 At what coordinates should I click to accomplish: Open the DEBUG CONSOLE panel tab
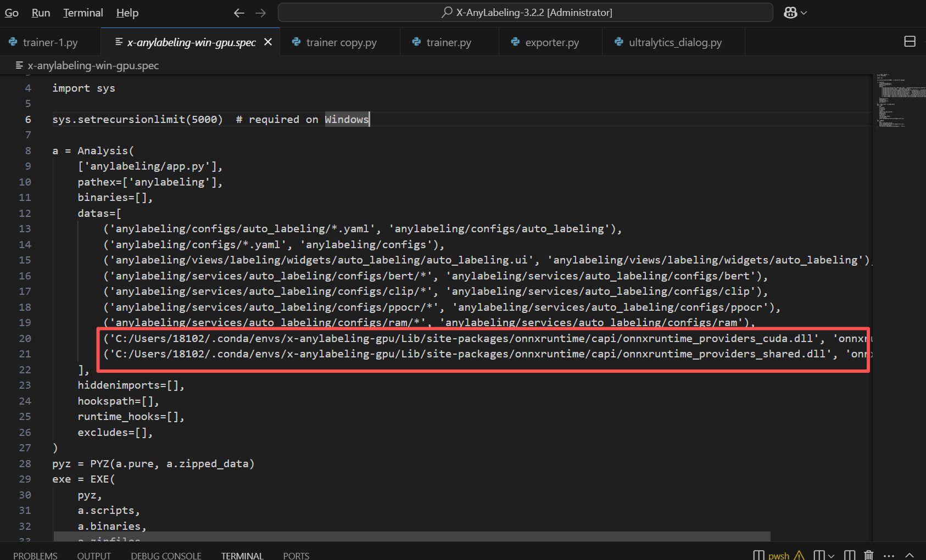pyautogui.click(x=166, y=555)
